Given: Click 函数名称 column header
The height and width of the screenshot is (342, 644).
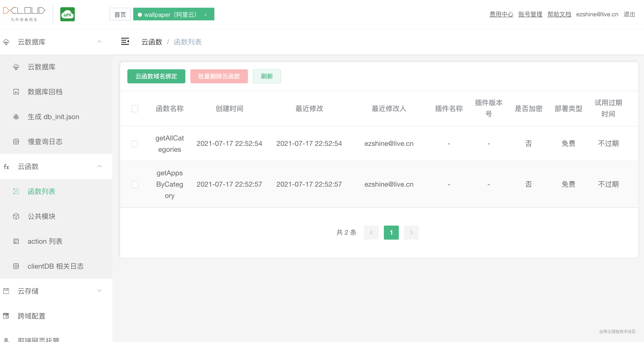Looking at the screenshot, I should [169, 108].
